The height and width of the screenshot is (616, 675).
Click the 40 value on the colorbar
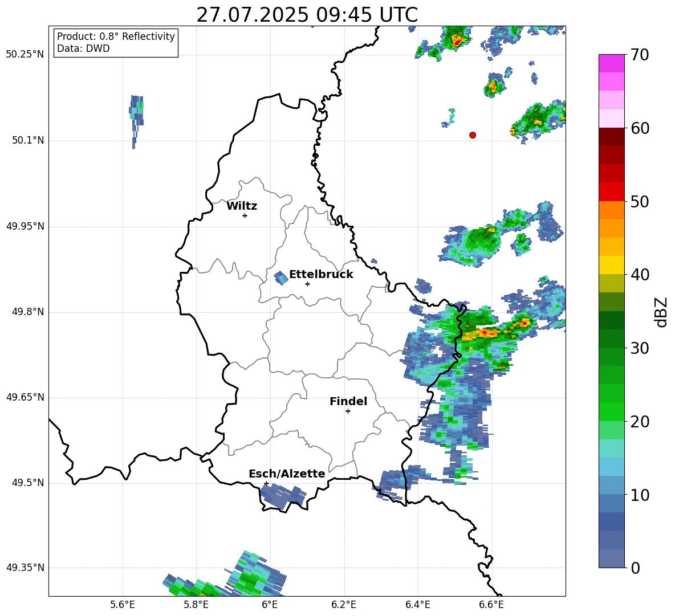(x=640, y=275)
